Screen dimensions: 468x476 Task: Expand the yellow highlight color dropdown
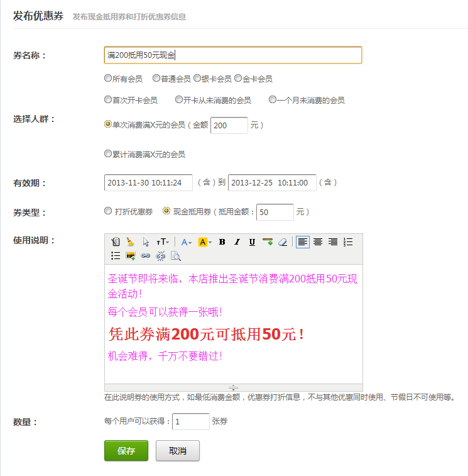[x=205, y=242]
